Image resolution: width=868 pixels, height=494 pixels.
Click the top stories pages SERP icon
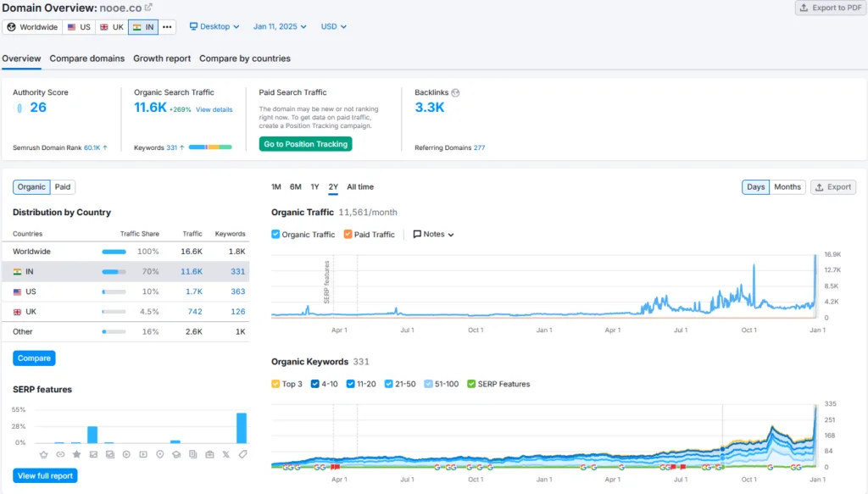192,454
